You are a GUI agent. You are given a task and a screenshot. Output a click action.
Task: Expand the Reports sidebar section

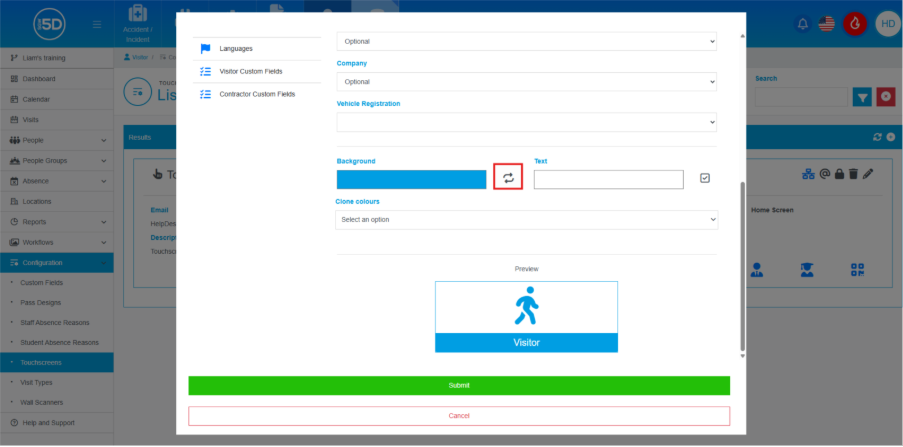point(56,222)
